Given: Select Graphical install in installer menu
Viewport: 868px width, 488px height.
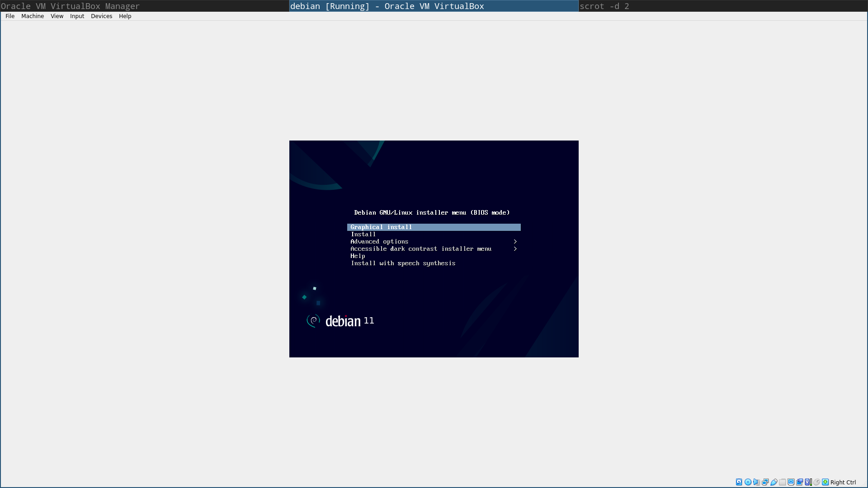Looking at the screenshot, I should point(434,227).
